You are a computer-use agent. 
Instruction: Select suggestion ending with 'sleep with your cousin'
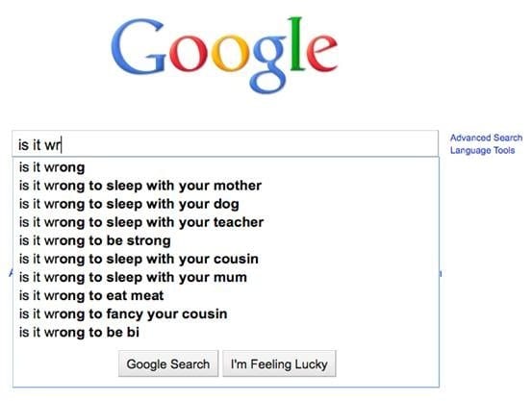(x=225, y=259)
